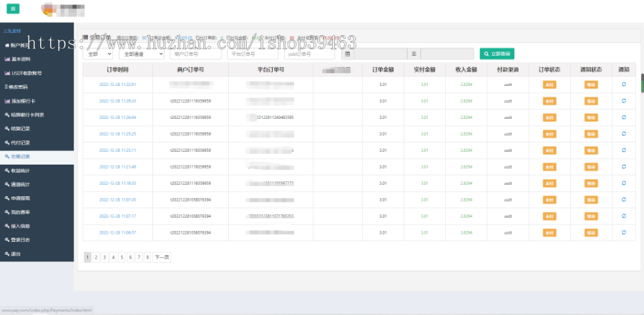Resend notification for the 11:26:04 order
Screen dimensions: 644x315
click(623, 117)
